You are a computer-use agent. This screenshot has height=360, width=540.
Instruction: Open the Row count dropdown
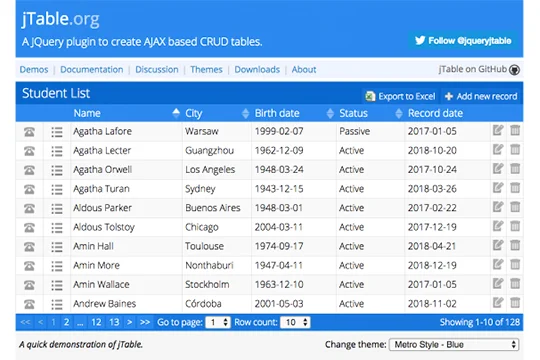click(x=295, y=322)
